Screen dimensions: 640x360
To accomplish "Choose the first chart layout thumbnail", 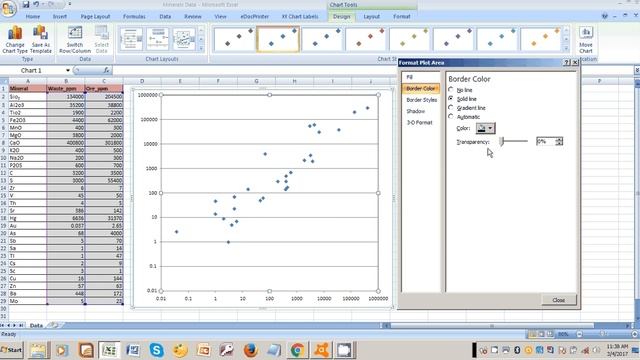I will click(x=131, y=39).
